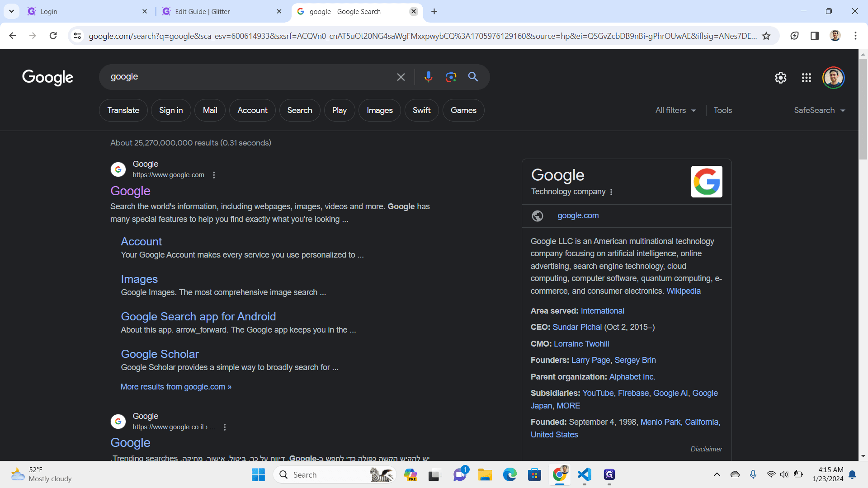The width and height of the screenshot is (868, 488).
Task: Open more options for google.co.il result
Action: 225,427
